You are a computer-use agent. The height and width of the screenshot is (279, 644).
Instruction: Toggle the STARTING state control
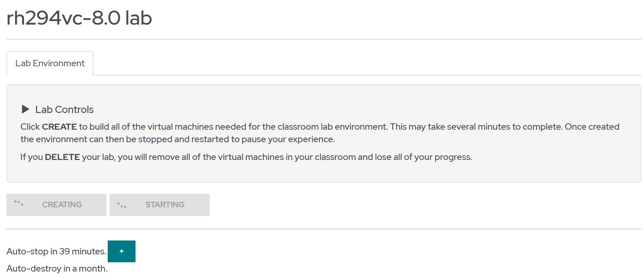click(x=159, y=204)
